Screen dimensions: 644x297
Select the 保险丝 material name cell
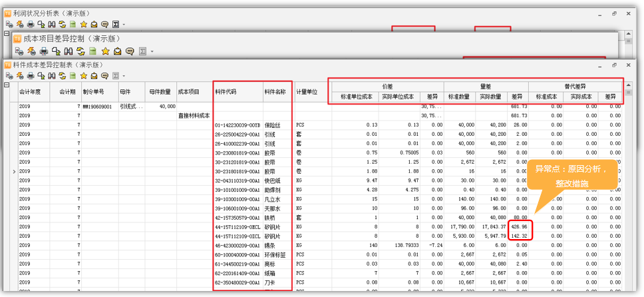(274, 125)
